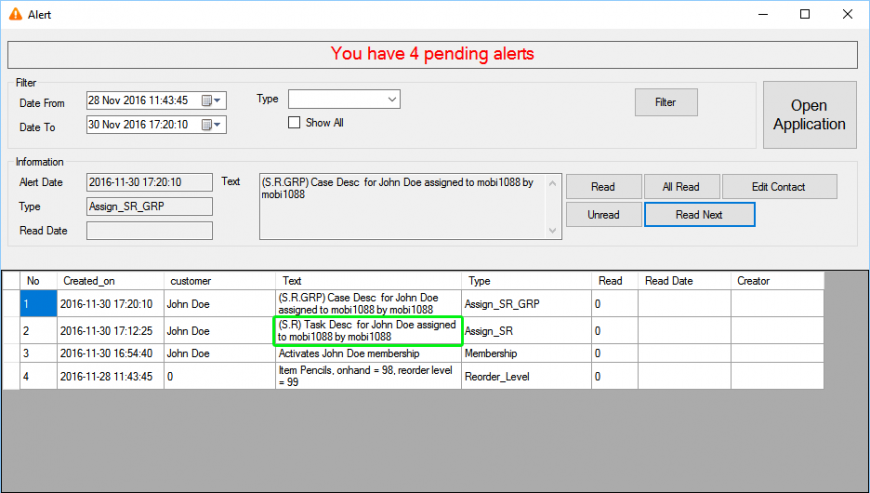
Task: Click date 2016-11-30 16:54:40 in the grid
Action: [110, 353]
